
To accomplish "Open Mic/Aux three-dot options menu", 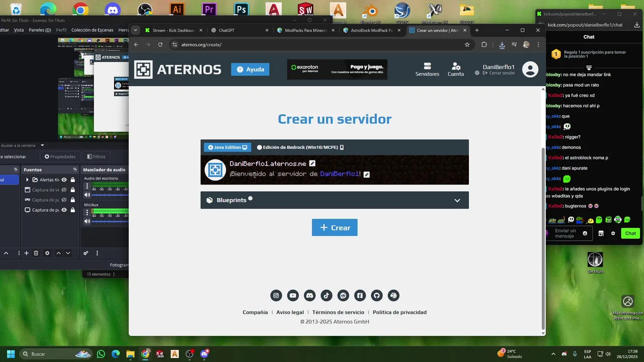I will (x=87, y=213).
